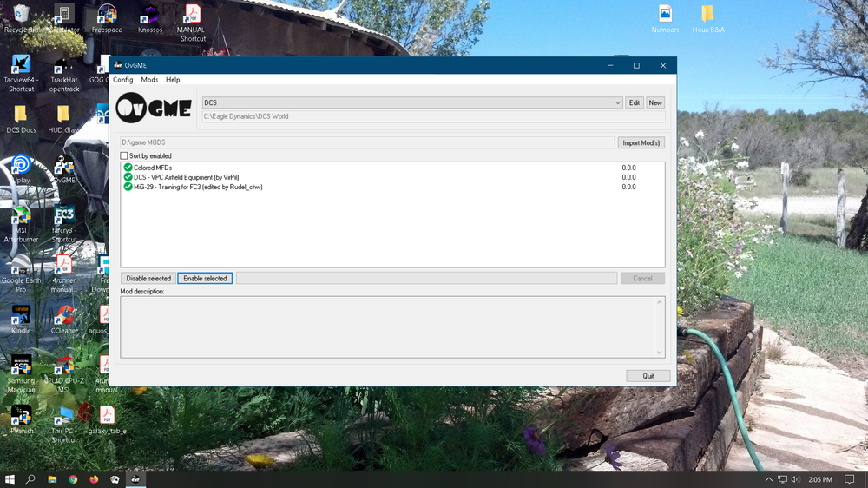This screenshot has height=488, width=868.
Task: Click the D:\game MODS path field
Action: 367,143
